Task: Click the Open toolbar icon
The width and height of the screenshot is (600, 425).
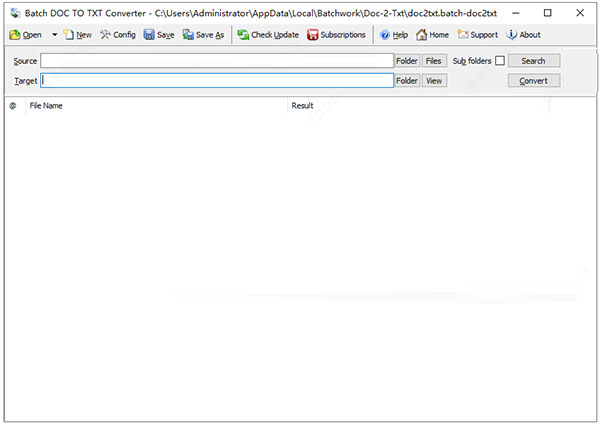Action: point(25,35)
